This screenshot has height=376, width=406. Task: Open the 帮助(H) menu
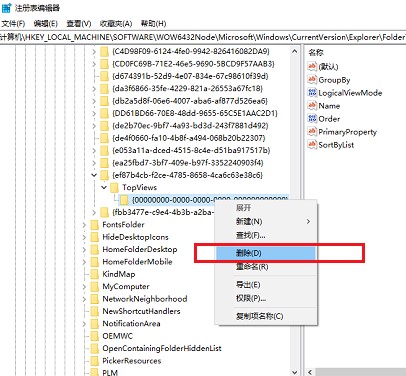click(x=153, y=24)
